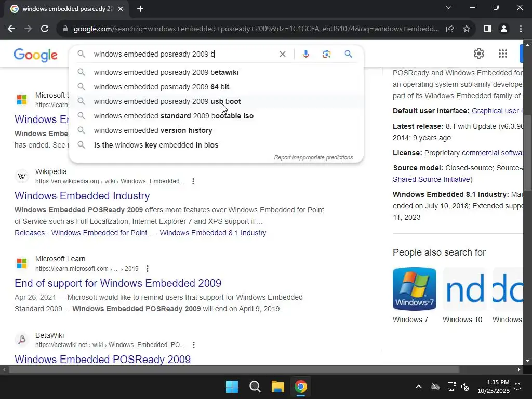Click the Microsoft Learn favicon beside the 2019 result
Image resolution: width=532 pixels, height=399 pixels.
tap(22, 263)
